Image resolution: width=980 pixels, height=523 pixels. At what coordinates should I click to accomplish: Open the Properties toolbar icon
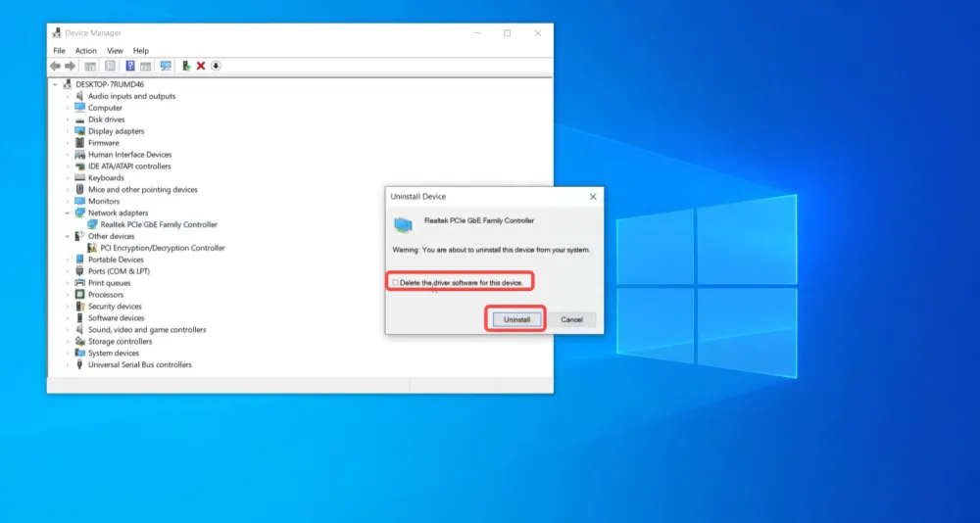pos(110,66)
